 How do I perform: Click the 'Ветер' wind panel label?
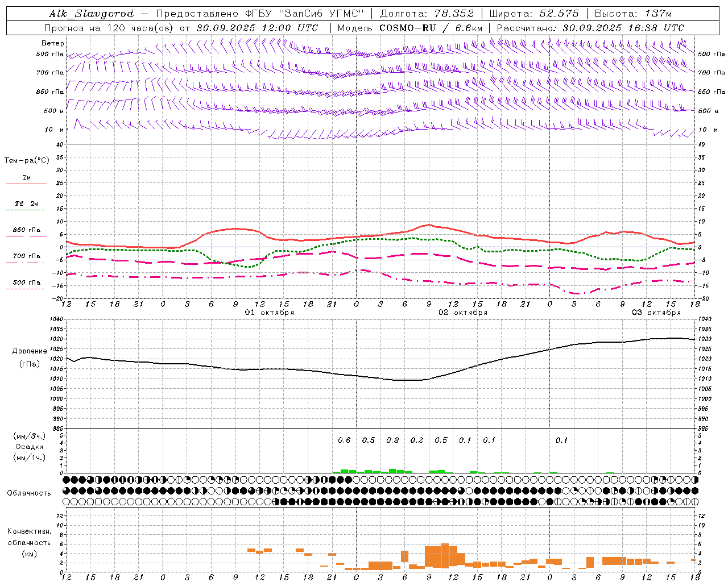click(x=53, y=43)
